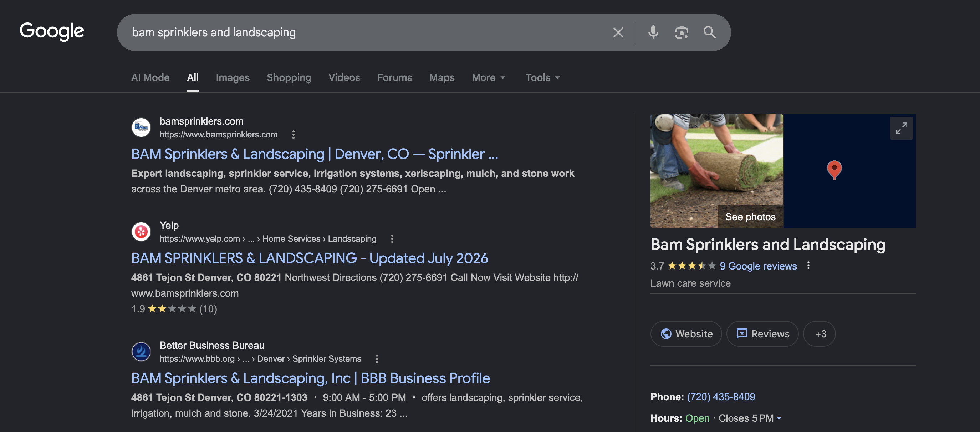Click the Website button

(x=686, y=334)
